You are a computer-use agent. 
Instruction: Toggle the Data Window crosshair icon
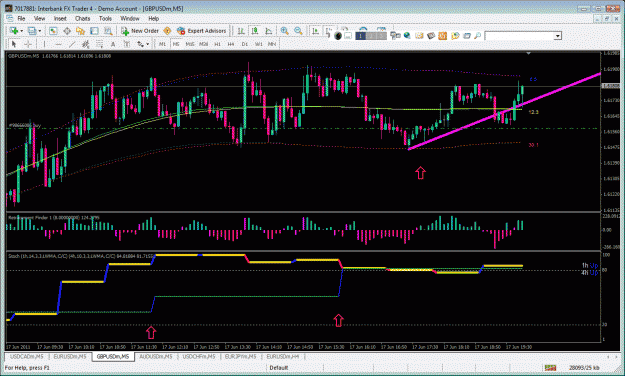(x=67, y=31)
